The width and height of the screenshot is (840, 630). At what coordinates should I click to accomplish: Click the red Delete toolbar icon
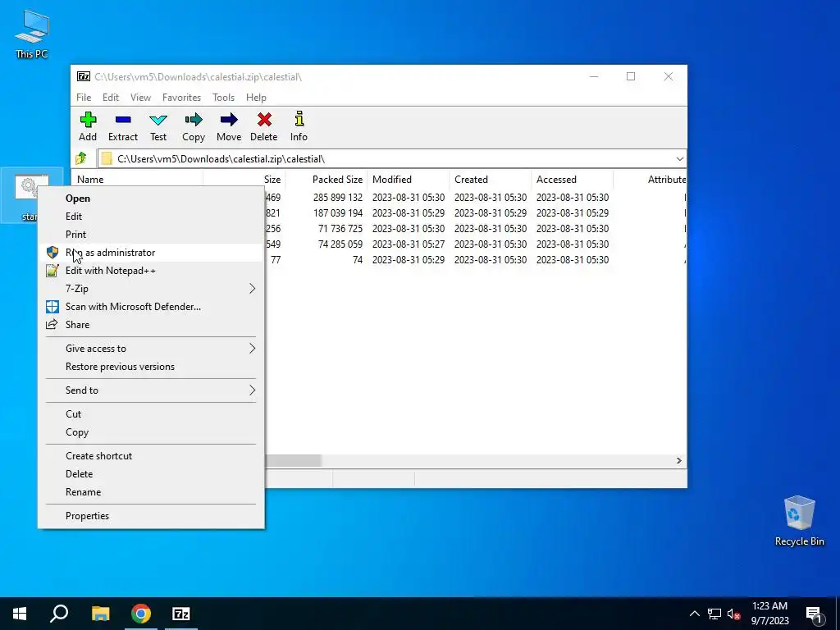[x=263, y=127]
